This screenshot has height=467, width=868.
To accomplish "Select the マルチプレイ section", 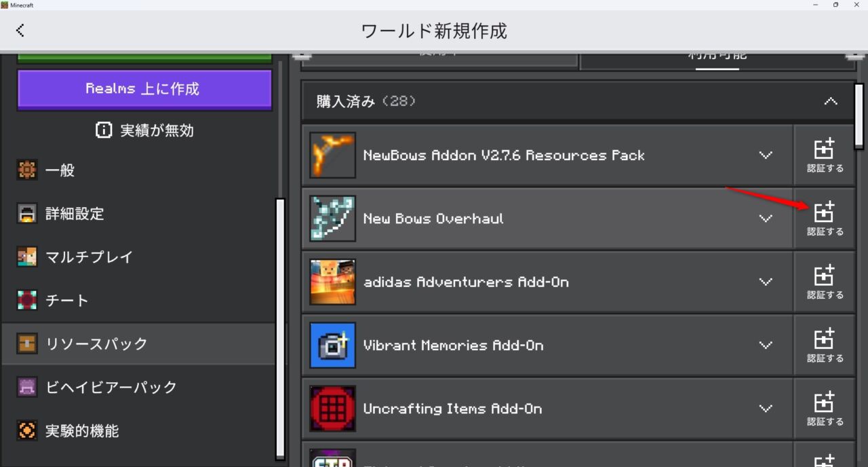I will [x=138, y=257].
